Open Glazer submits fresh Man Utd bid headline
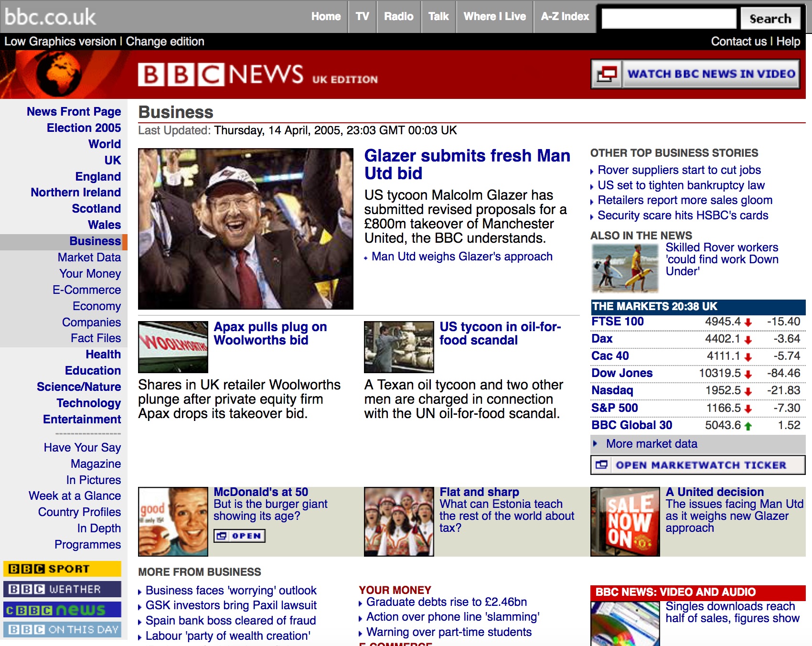812x646 pixels. pos(467,164)
